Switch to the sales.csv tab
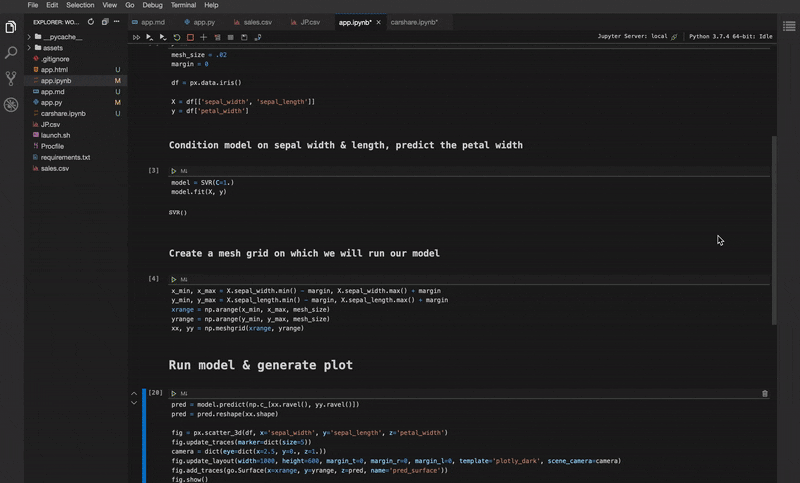The image size is (800, 483). click(x=257, y=21)
